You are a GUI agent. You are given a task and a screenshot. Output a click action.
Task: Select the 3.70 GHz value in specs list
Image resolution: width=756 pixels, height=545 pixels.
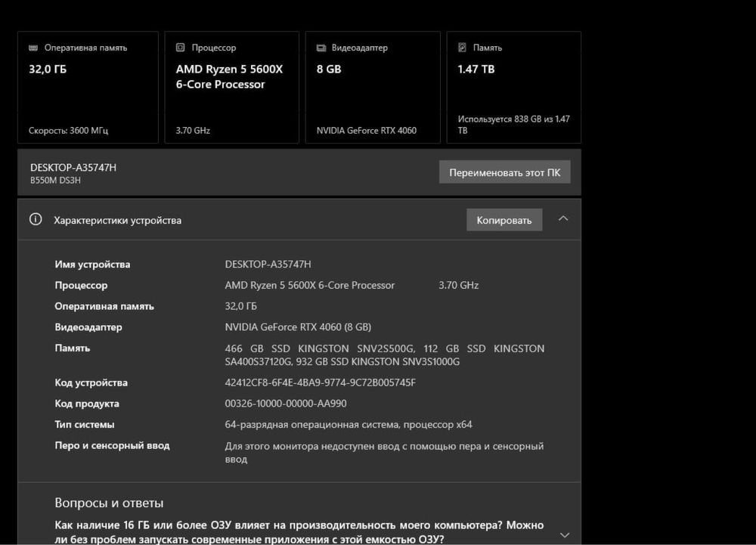pos(459,285)
